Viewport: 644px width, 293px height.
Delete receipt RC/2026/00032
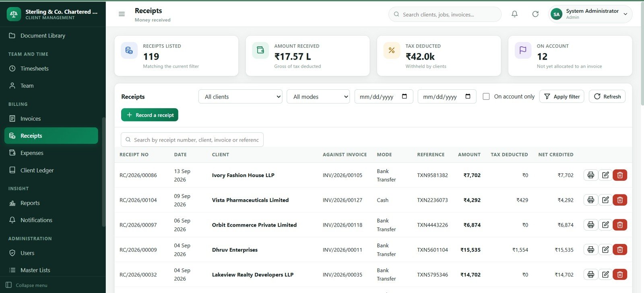620,274
